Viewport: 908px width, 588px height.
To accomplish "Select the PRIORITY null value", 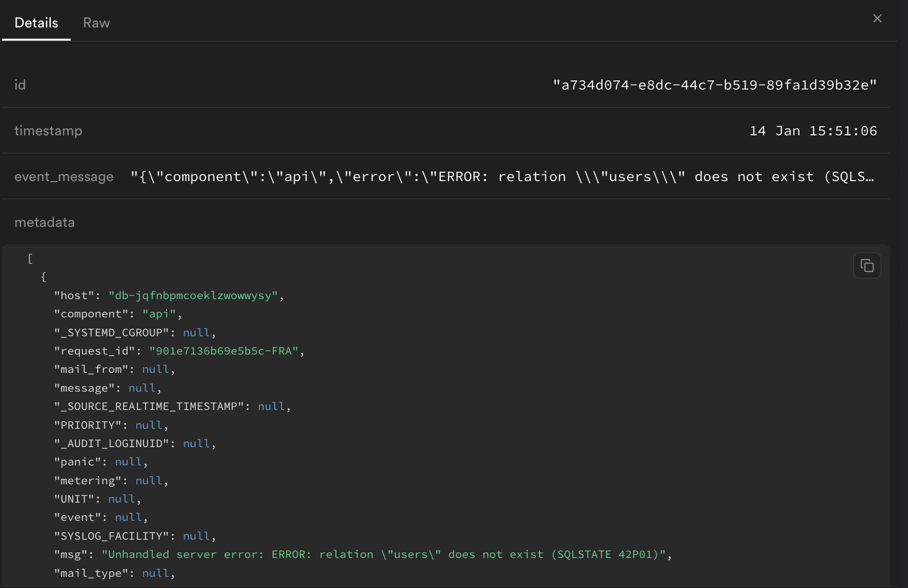I will (x=149, y=425).
